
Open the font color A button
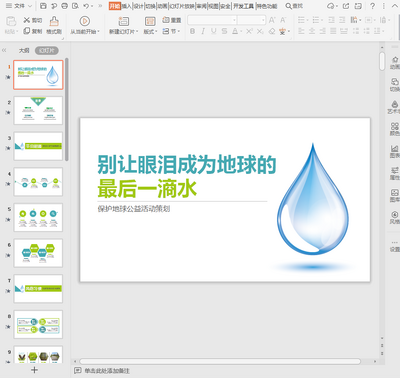coord(235,31)
